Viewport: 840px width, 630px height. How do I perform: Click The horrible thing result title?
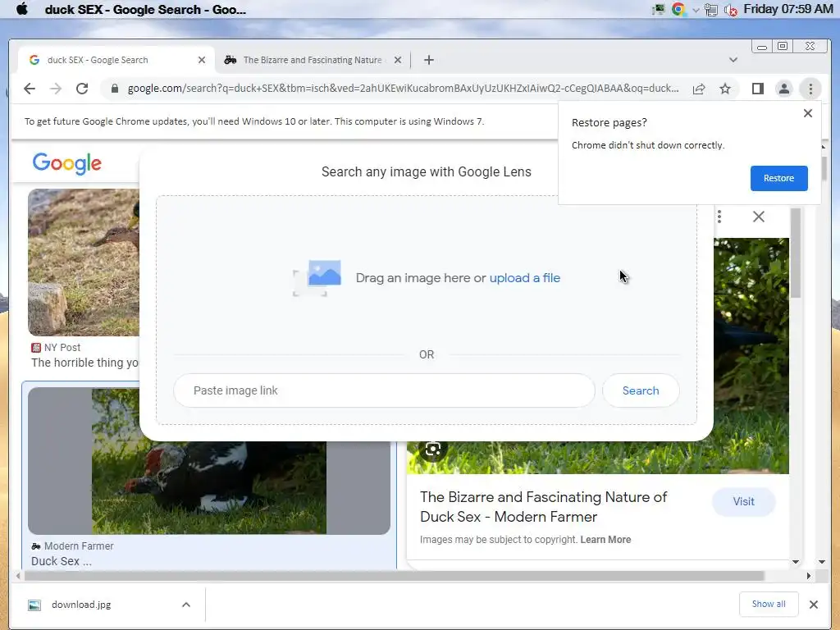pos(84,363)
